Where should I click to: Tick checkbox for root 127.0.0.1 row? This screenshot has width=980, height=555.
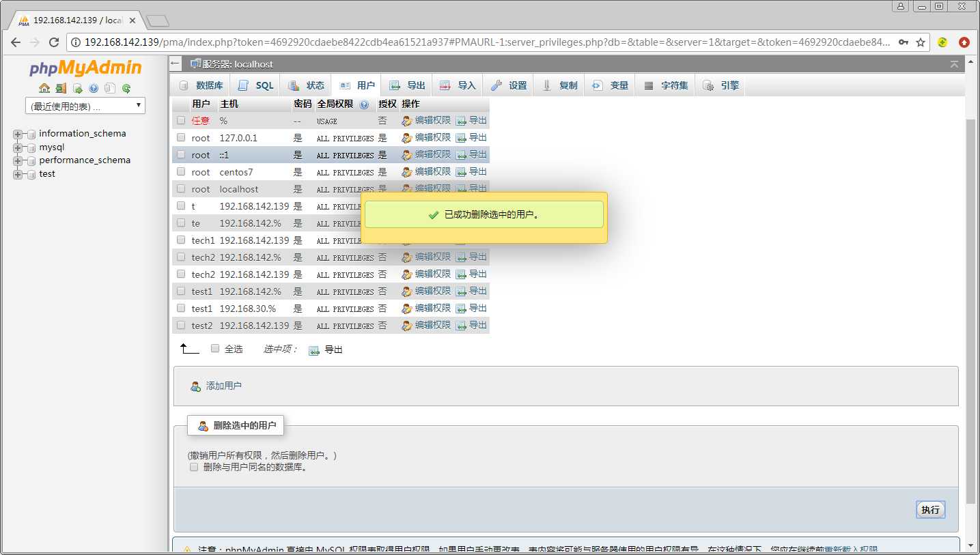pos(181,137)
